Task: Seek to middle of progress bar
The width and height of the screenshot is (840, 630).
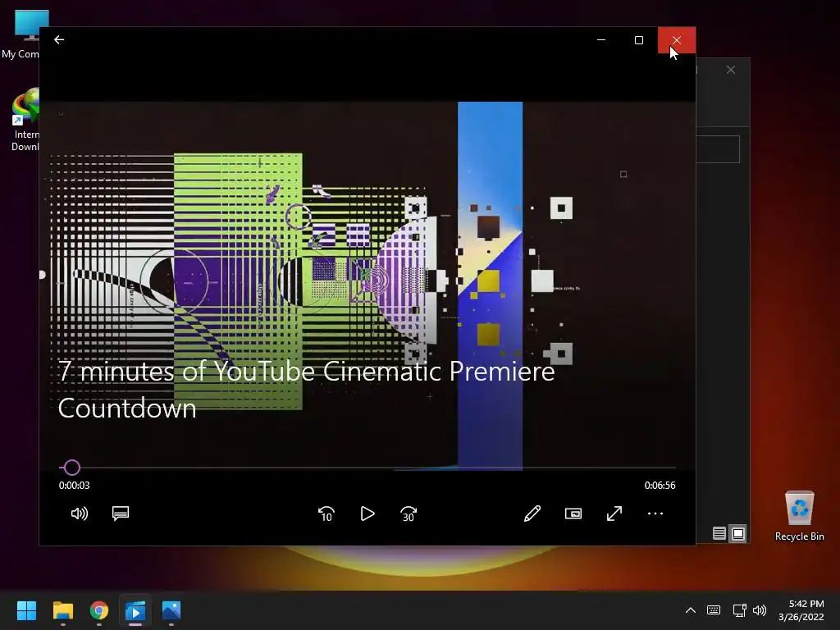Action: click(367, 468)
